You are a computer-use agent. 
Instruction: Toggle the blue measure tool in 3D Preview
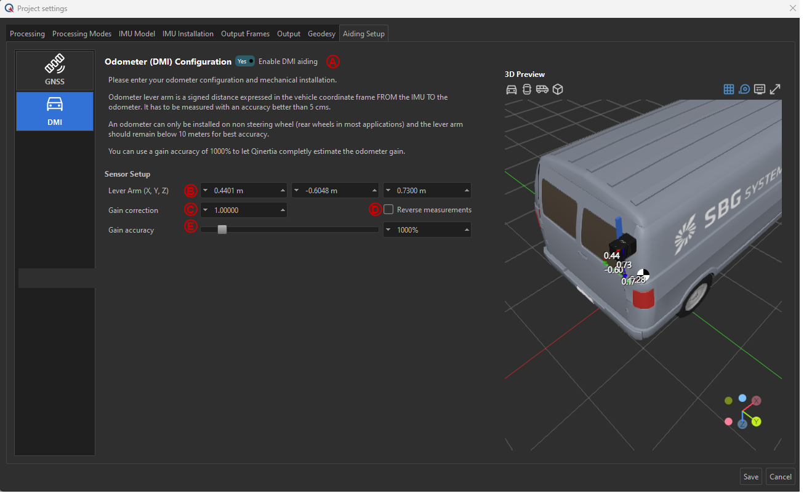[744, 89]
